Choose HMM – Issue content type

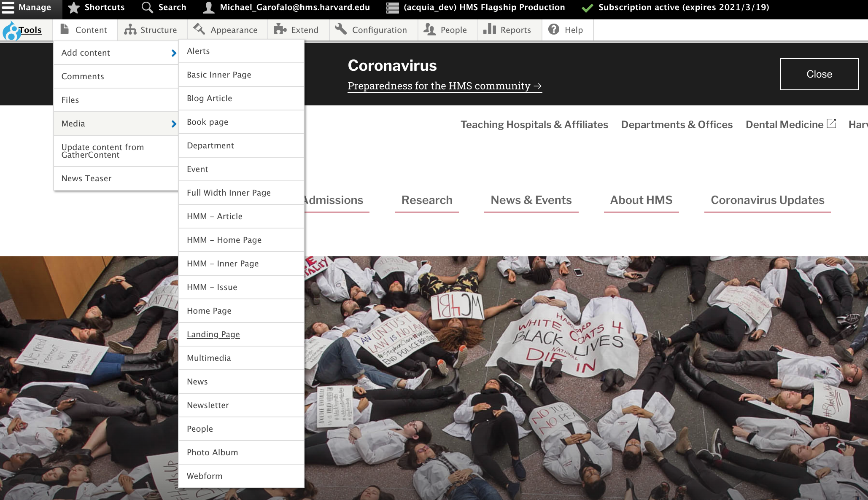pos(241,287)
